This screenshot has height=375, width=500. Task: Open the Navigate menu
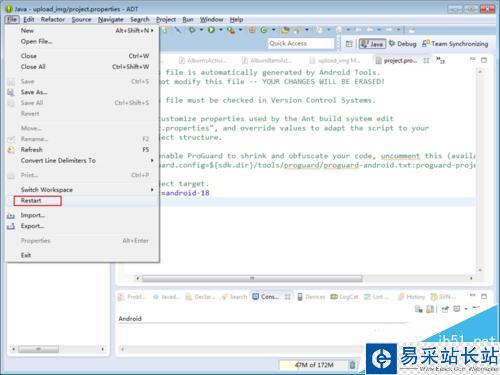111,20
